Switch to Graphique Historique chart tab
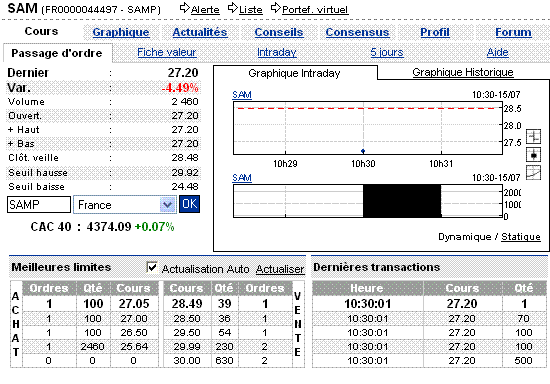The image size is (550, 384). click(x=463, y=72)
